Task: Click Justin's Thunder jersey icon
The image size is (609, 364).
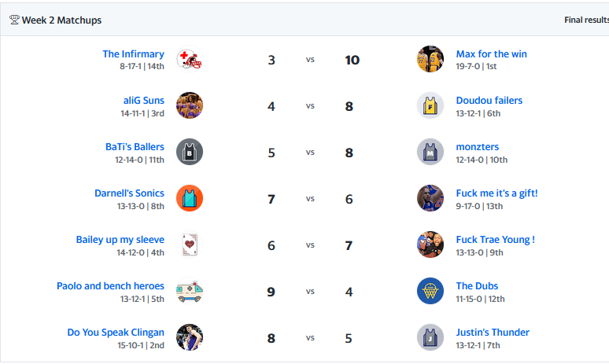Action: [430, 338]
